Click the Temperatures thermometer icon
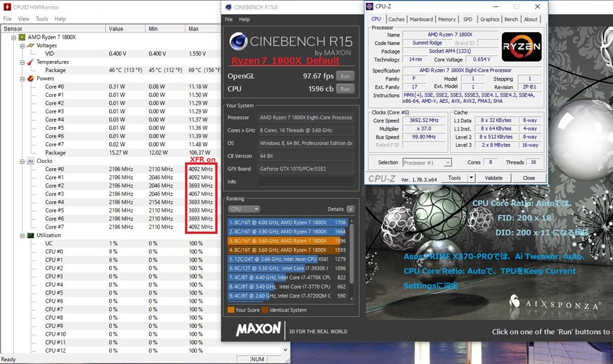 point(31,62)
